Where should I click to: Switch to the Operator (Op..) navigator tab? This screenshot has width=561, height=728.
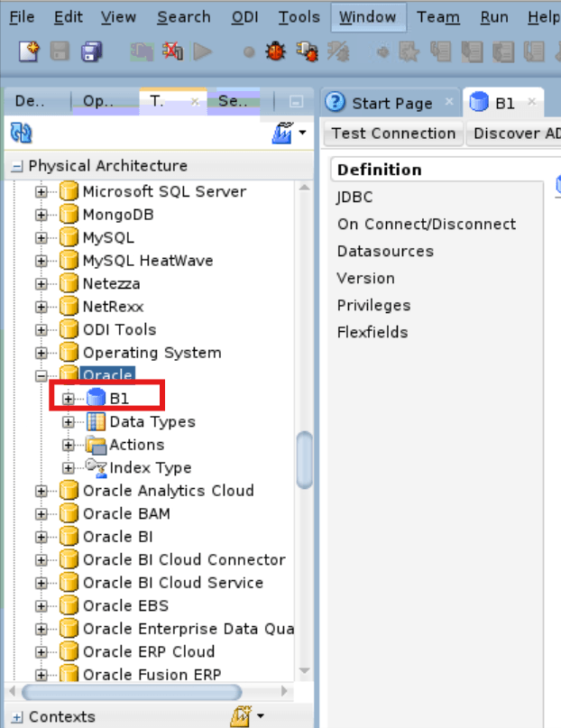(x=105, y=101)
